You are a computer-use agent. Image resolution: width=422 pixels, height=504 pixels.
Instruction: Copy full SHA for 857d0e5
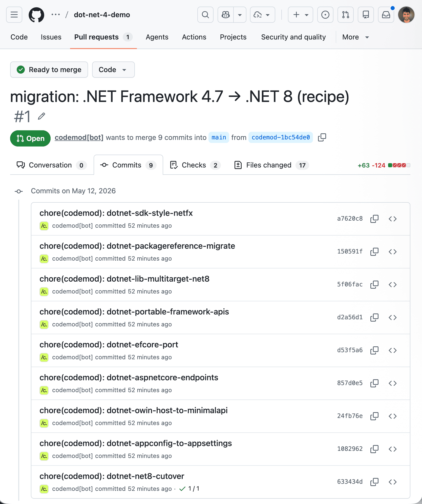pos(374,383)
